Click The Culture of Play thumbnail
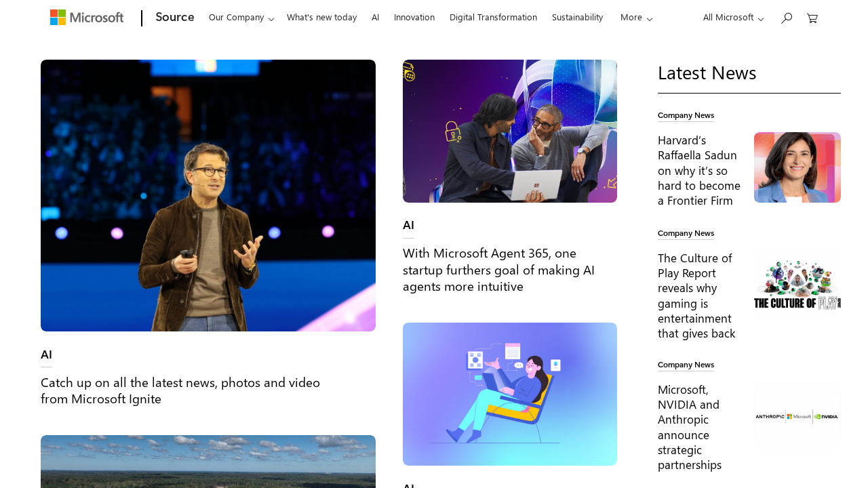The height and width of the screenshot is (488, 868). [797, 283]
